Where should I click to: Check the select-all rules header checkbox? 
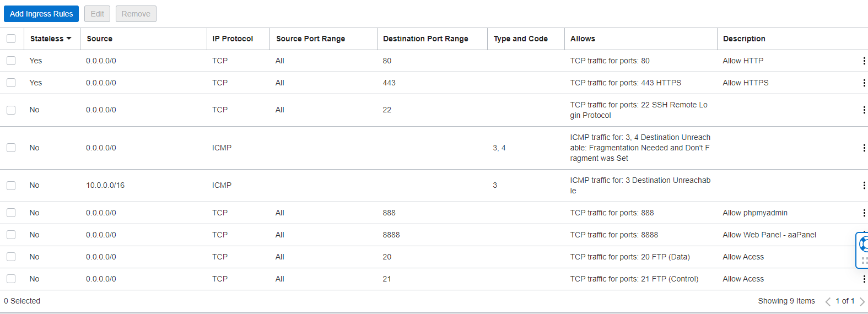tap(11, 39)
